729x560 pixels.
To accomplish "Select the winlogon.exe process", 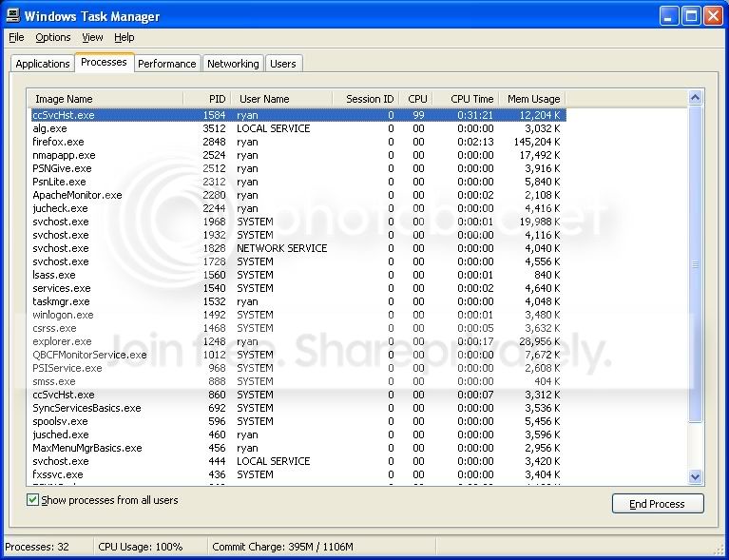I will (x=298, y=315).
